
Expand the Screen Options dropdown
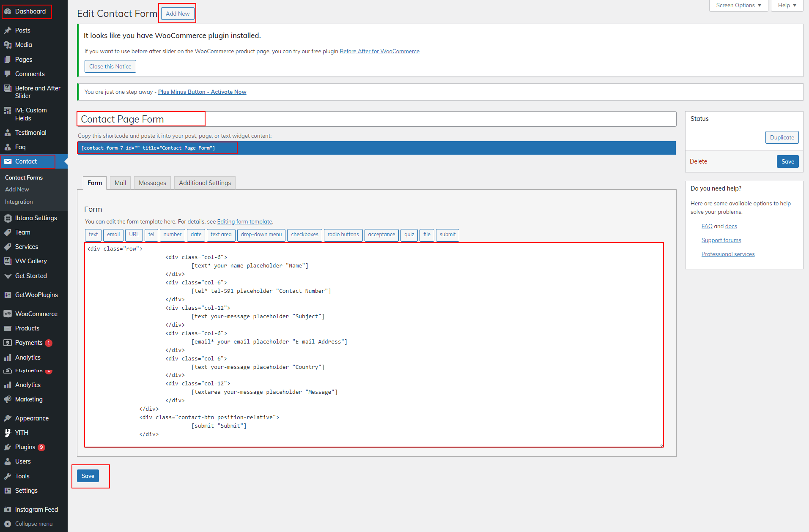[x=738, y=5]
